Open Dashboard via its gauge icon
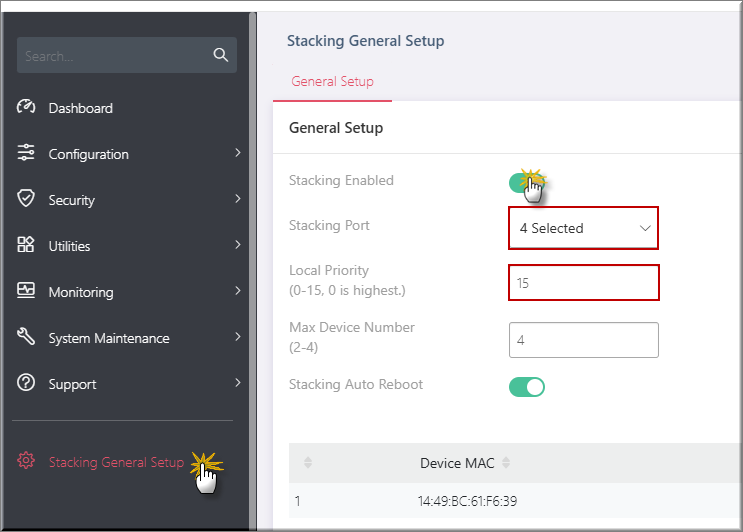The image size is (743, 532). pos(26,107)
